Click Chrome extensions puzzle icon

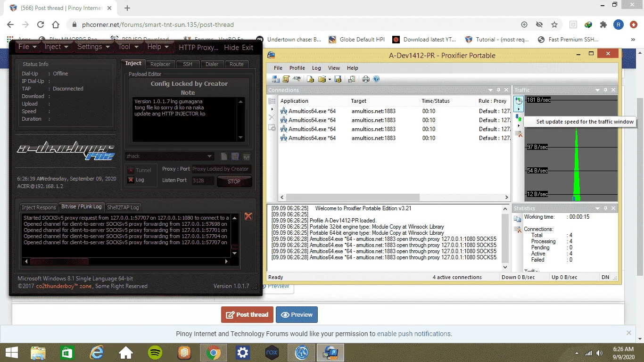pyautogui.click(x=603, y=25)
